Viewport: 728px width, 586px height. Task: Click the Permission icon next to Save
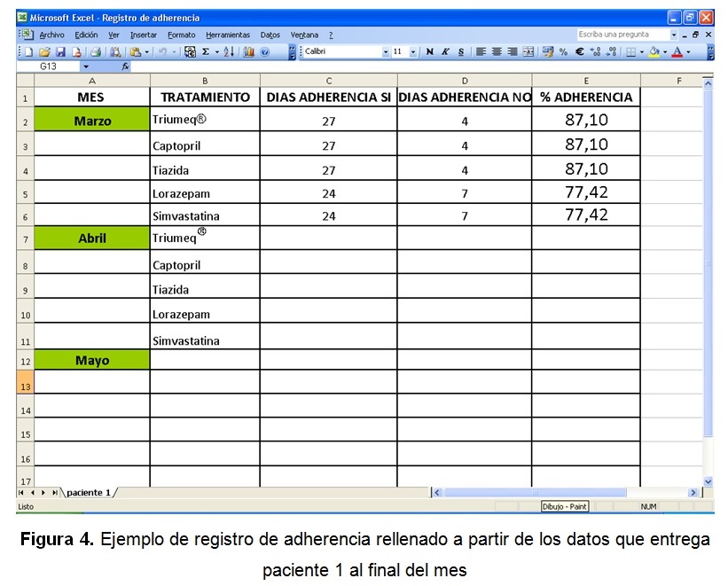(76, 52)
